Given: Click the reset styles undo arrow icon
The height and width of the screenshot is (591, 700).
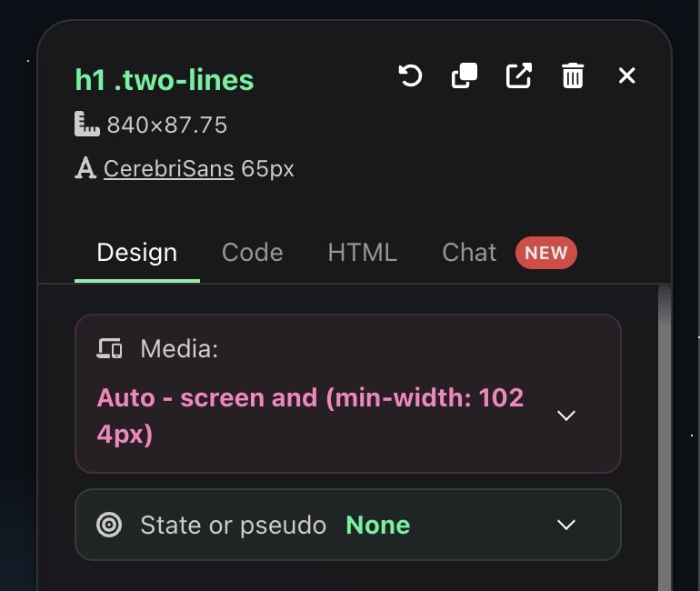Looking at the screenshot, I should 411,75.
